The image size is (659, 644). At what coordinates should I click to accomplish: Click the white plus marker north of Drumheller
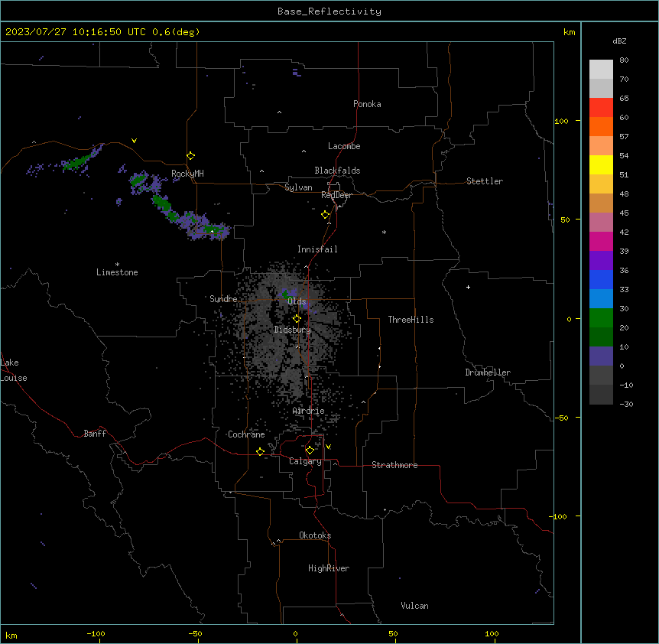click(468, 287)
